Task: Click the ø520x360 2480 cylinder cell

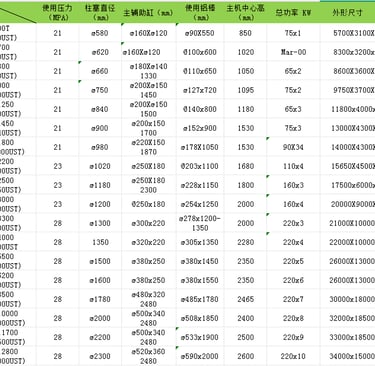Action: (148, 356)
